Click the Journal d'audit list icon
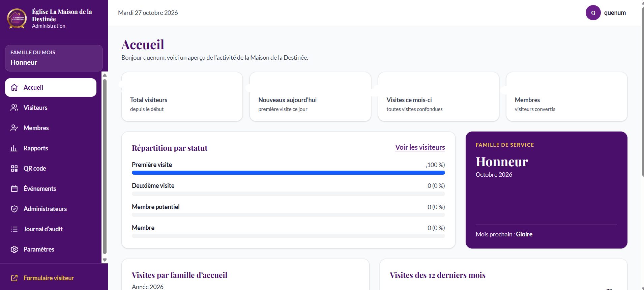Screen dimensions: 644x290 14,229
